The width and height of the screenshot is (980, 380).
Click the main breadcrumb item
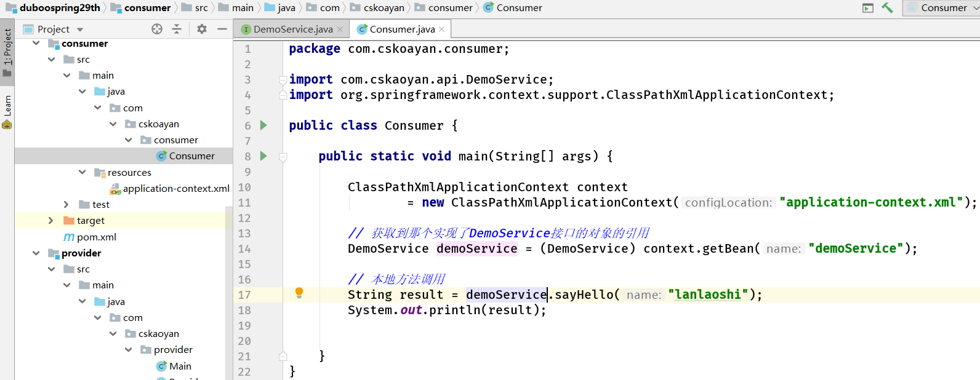[x=236, y=8]
